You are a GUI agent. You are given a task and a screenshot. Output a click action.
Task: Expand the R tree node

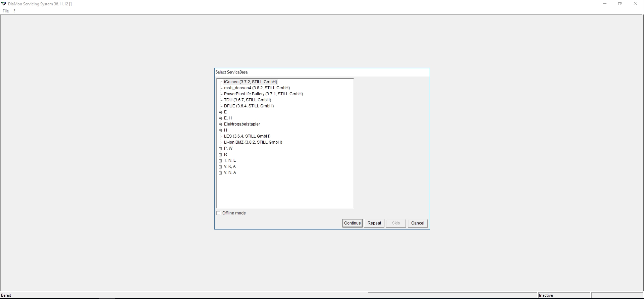[x=220, y=155]
